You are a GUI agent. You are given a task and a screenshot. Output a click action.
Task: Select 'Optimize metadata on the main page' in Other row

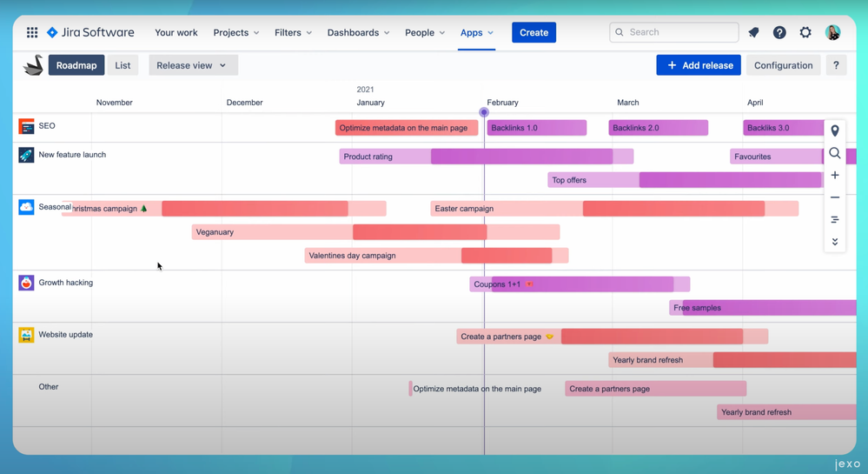click(x=475, y=389)
